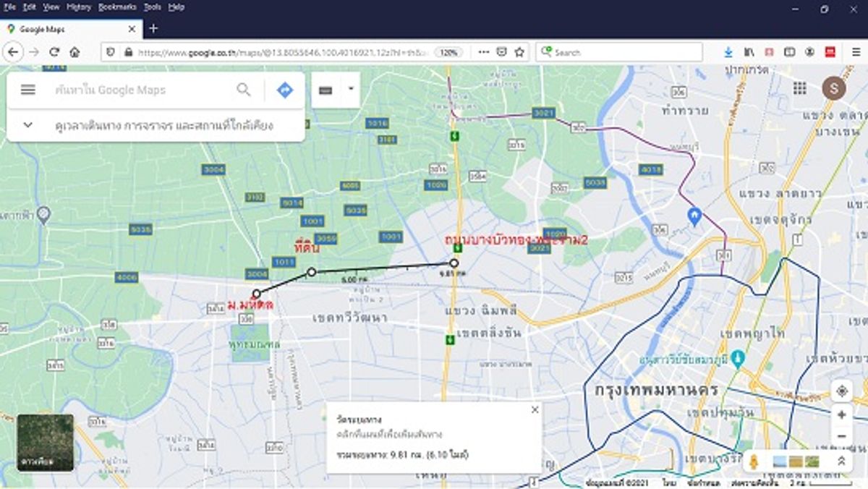Expand the map imagery chevrons at bottom right
Image resolution: width=868 pixels, height=489 pixels.
click(841, 461)
